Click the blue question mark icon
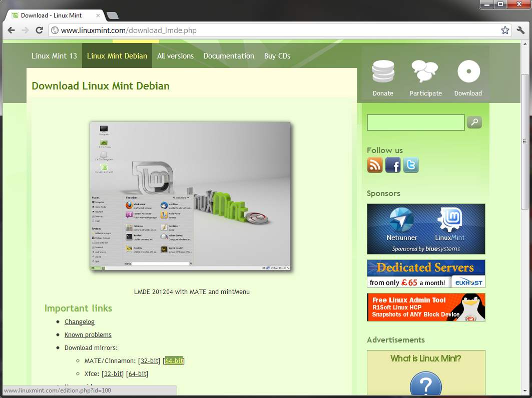The height and width of the screenshot is (398, 532). (x=426, y=383)
